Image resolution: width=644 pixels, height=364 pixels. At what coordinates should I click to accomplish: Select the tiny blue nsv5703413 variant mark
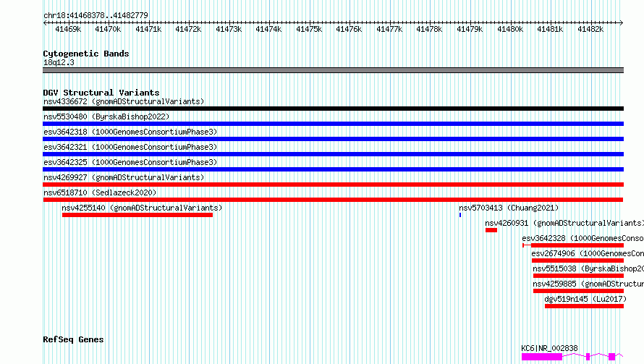pos(460,215)
